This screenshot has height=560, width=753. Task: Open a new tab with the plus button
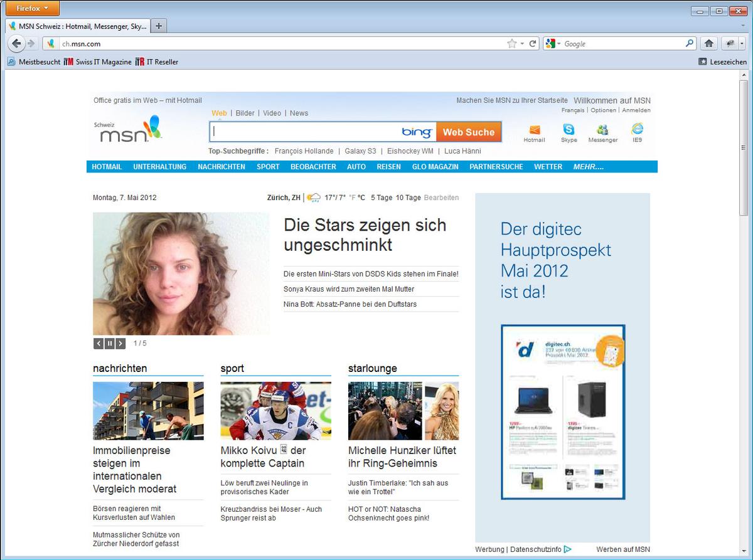159,26
